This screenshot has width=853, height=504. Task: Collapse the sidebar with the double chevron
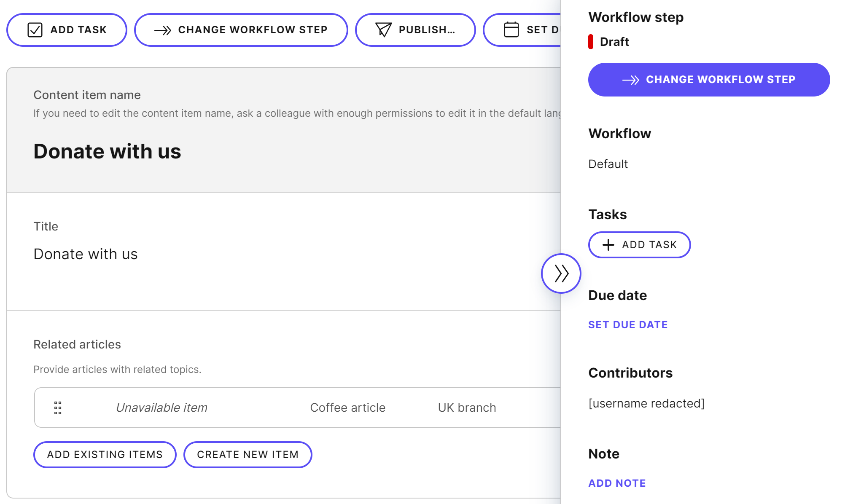pos(561,273)
